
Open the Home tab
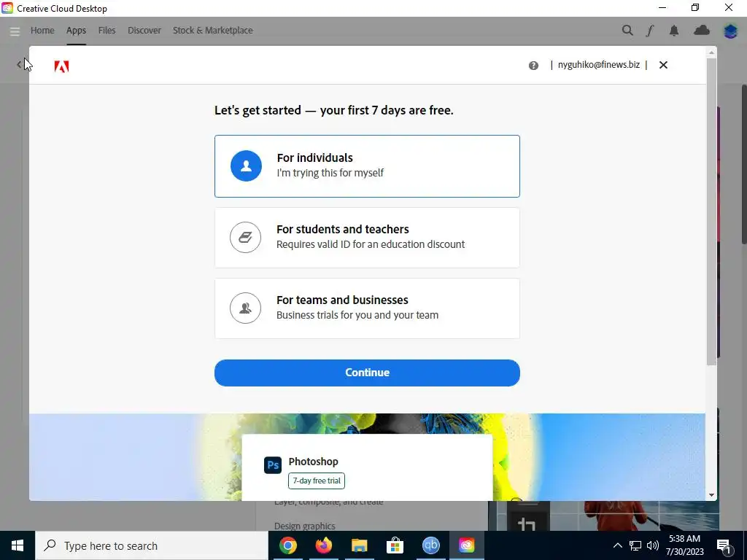[42, 31]
